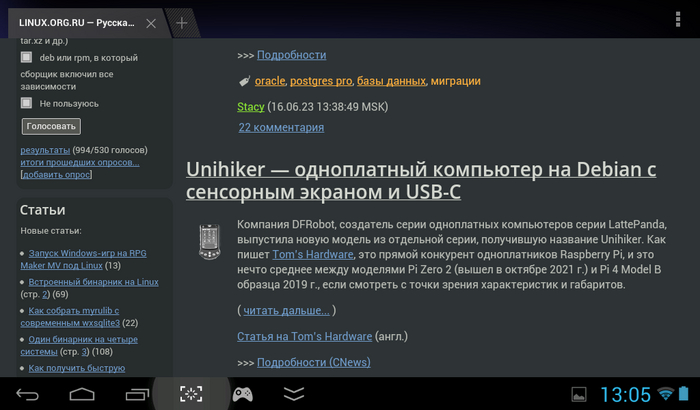Open 'Встроенный бинарник на Linux' article
The image size is (700, 410).
(x=93, y=282)
